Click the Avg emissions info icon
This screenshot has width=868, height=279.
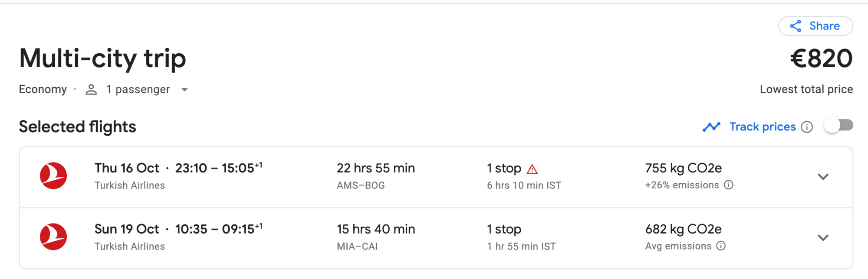(721, 246)
